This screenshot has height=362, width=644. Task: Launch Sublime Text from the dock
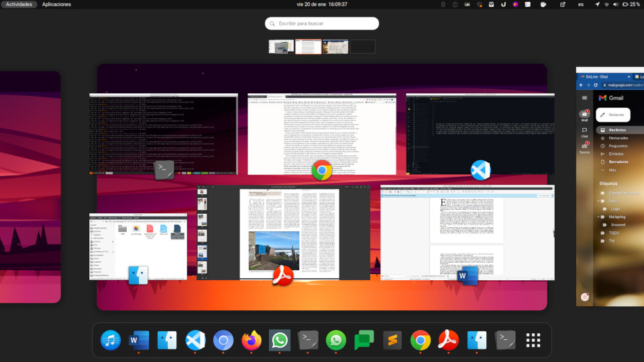(x=392, y=341)
